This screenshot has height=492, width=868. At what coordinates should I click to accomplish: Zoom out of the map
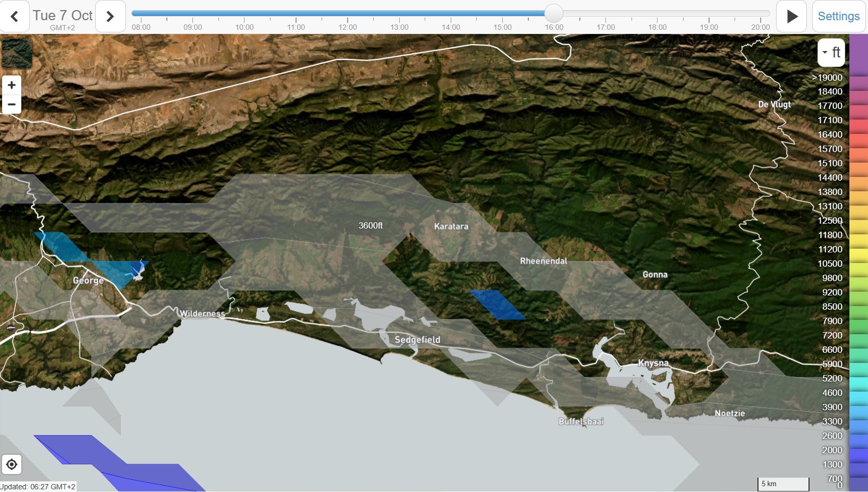coord(12,104)
